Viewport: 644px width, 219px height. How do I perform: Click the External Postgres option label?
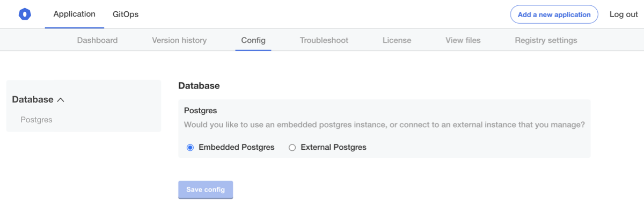coord(333,147)
